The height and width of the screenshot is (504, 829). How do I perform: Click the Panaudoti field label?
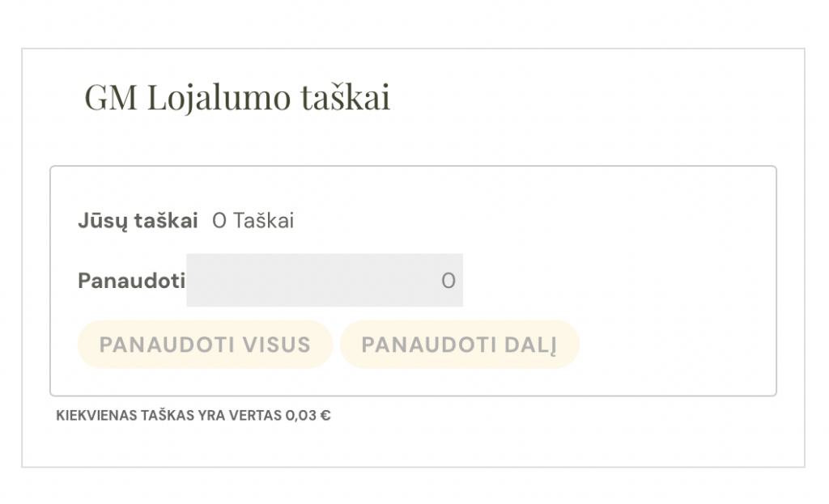coord(131,281)
